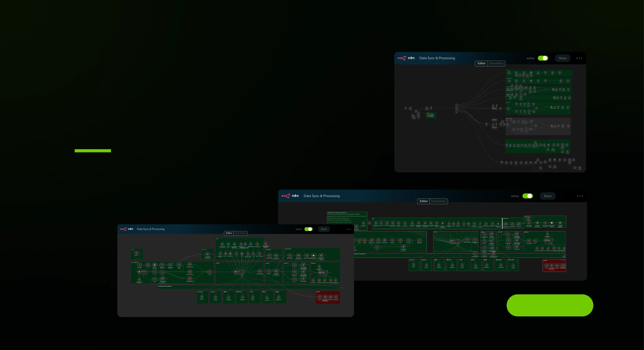Select the LINKEDIN TOOL node
The width and height of the screenshot is (644, 350).
[278, 297]
